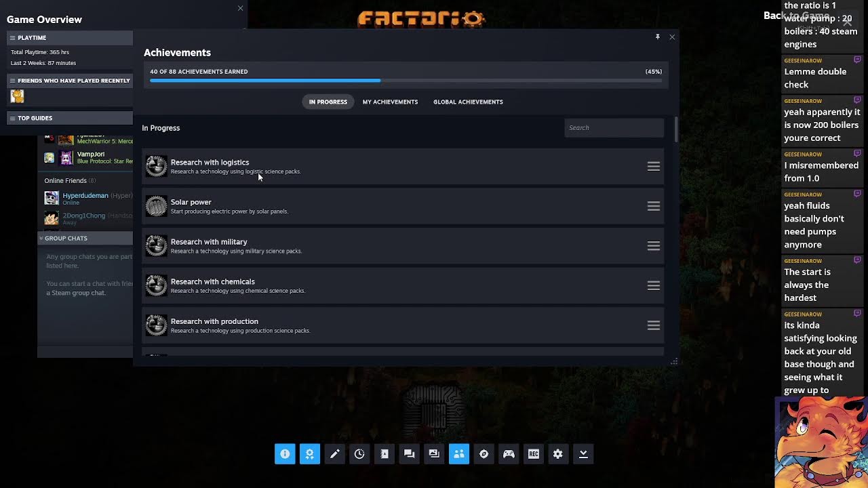This screenshot has height=488, width=868.
Task: Select 'Research with production' achievement title
Action: click(x=214, y=321)
